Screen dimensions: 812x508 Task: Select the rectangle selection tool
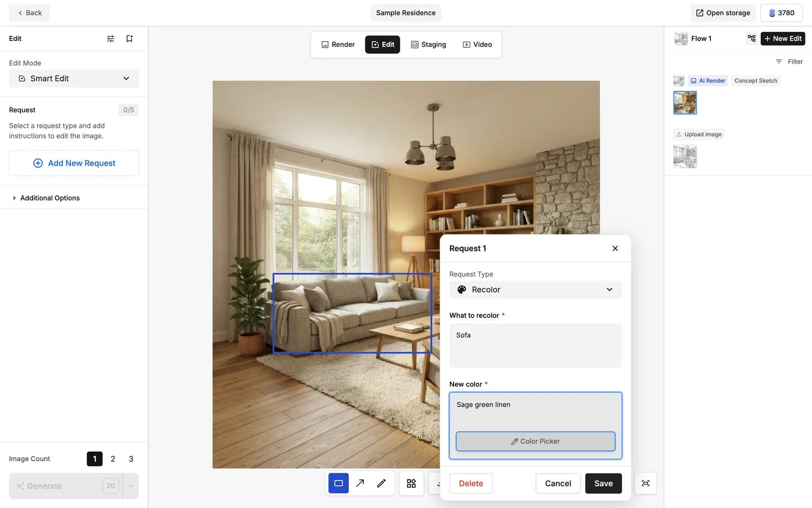[339, 483]
